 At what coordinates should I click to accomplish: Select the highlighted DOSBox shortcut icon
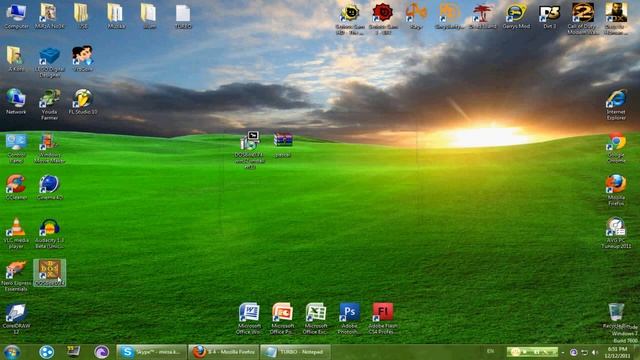(x=49, y=272)
